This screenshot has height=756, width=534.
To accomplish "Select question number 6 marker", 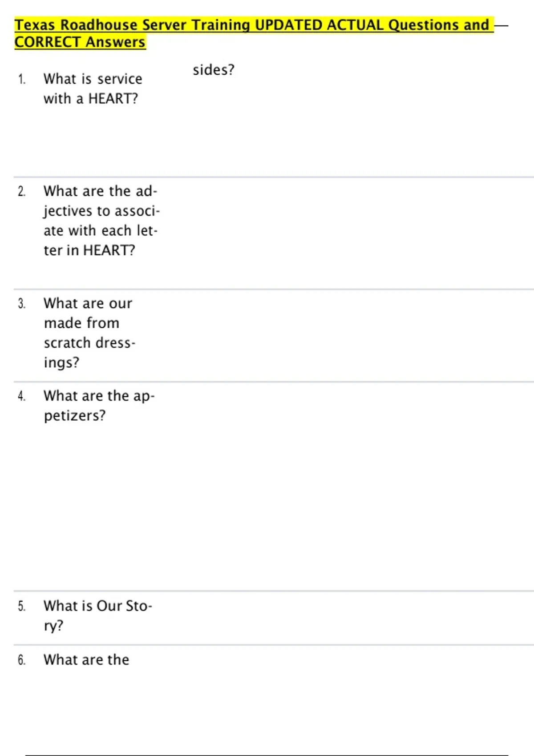I will [x=22, y=660].
